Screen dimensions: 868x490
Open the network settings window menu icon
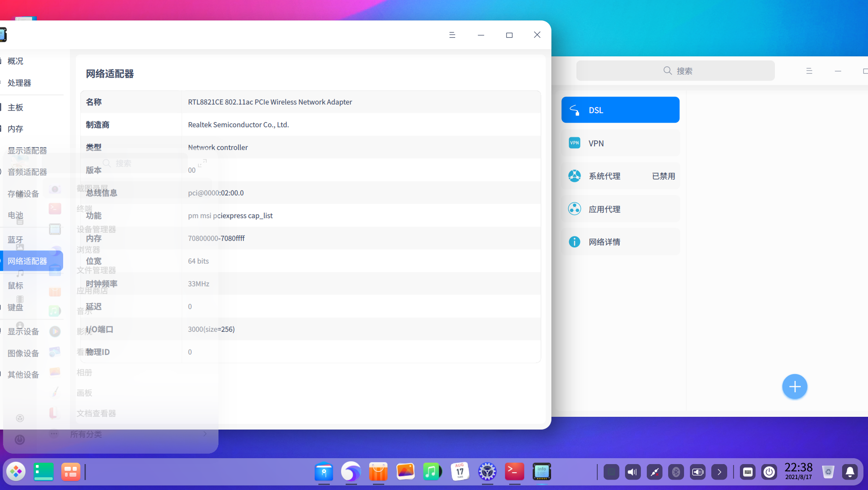(x=809, y=71)
